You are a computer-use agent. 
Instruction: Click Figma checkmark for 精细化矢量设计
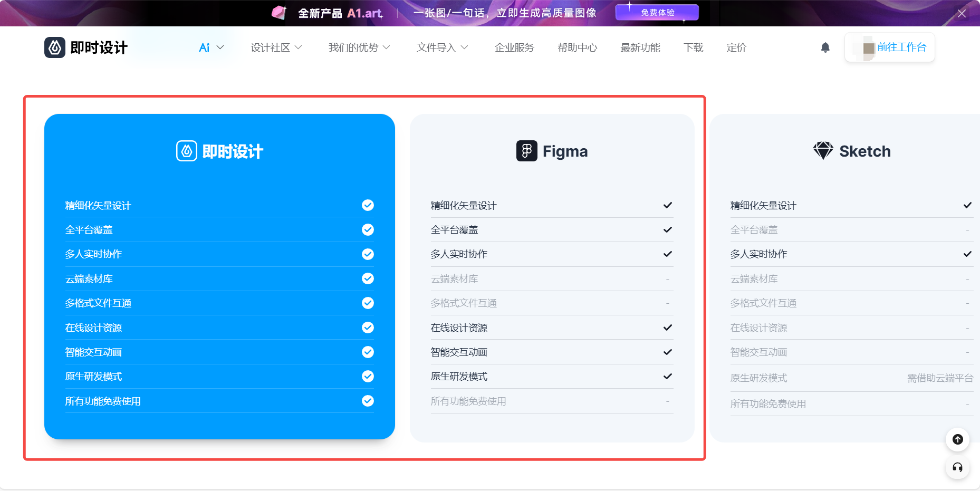[x=668, y=205]
